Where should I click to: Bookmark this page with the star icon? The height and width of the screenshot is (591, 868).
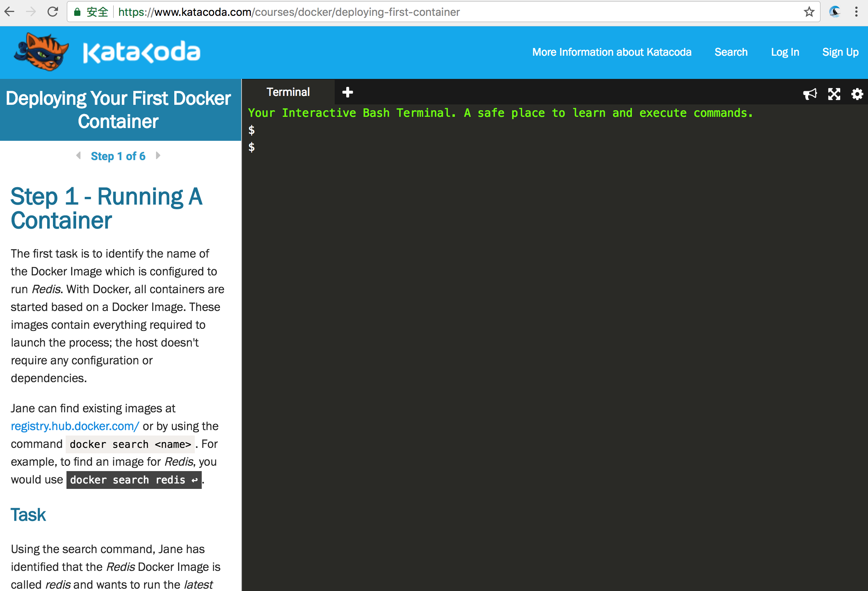(809, 12)
